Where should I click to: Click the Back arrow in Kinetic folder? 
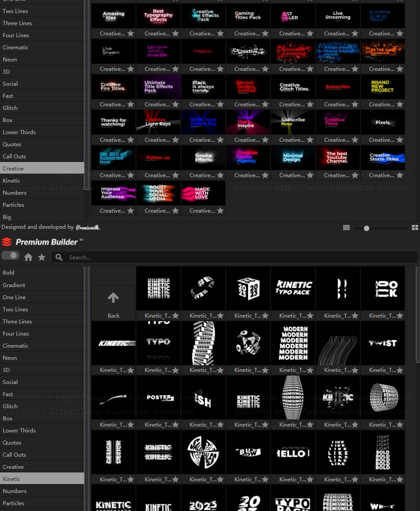[x=114, y=297]
